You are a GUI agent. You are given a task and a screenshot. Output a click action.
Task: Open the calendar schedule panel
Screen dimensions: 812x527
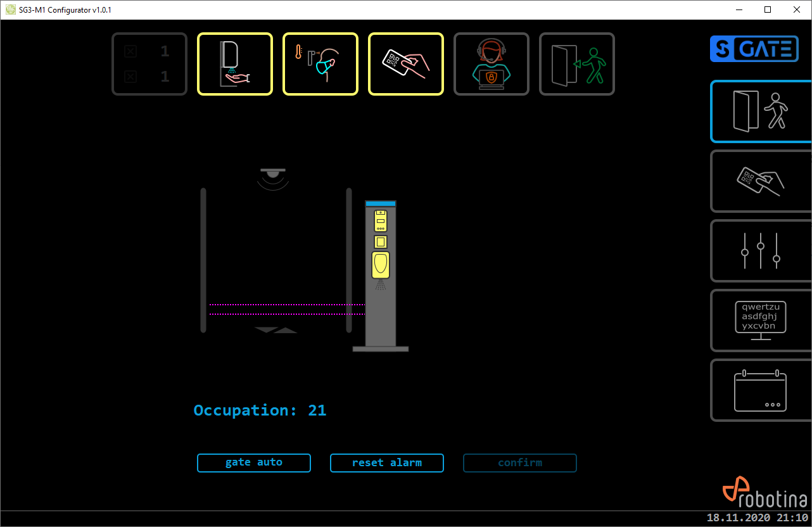(x=761, y=390)
